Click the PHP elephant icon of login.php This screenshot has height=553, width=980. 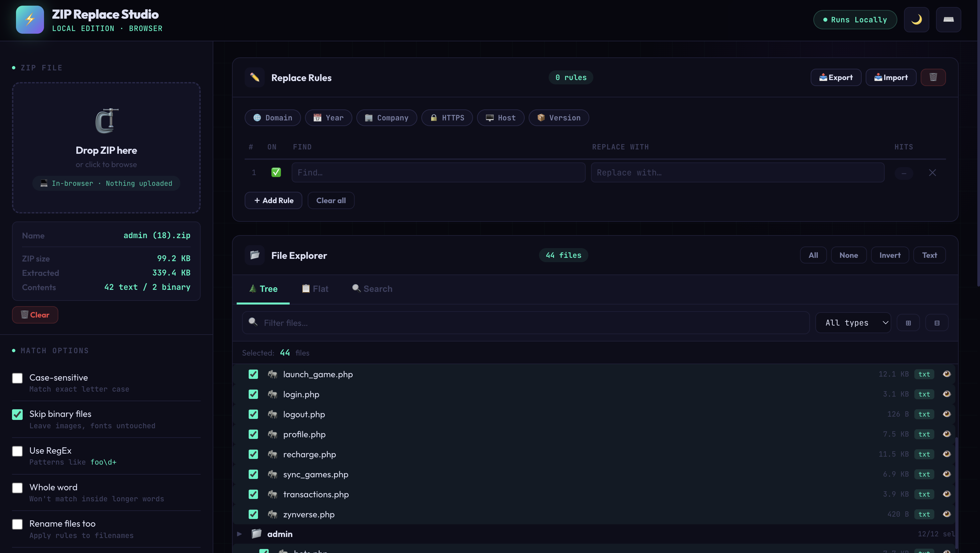click(x=272, y=394)
